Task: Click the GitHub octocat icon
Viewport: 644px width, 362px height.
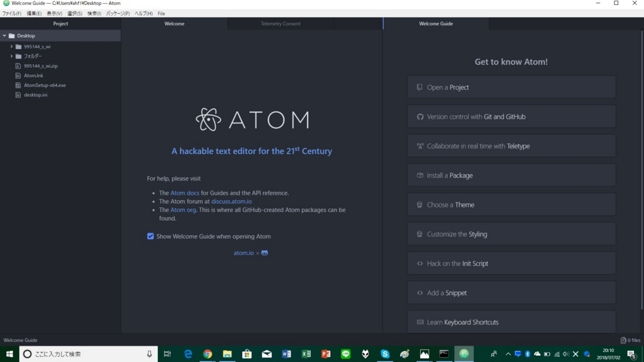Action: 265,253
